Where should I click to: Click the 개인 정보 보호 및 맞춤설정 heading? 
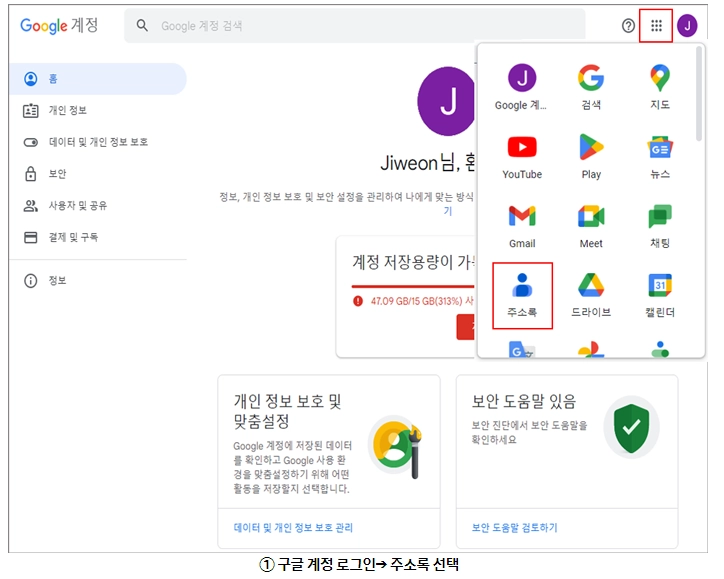click(x=287, y=411)
